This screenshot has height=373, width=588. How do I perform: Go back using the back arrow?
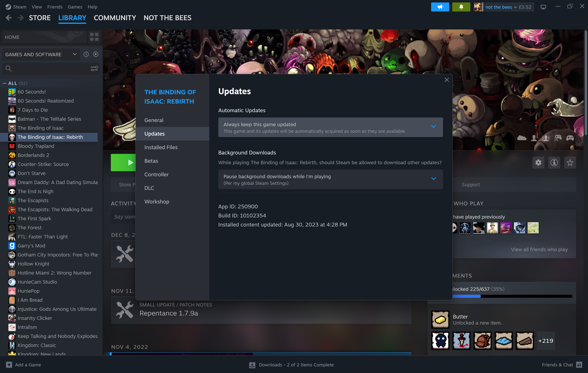[9, 18]
